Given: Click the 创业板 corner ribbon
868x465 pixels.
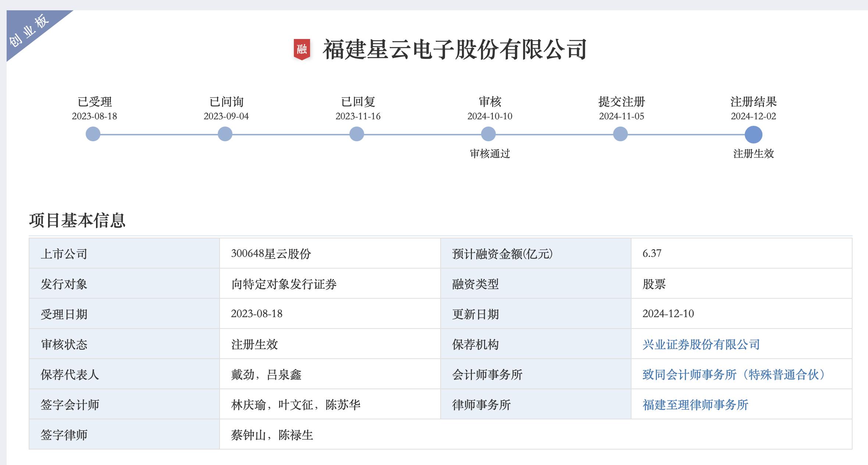Looking at the screenshot, I should [x=30, y=31].
